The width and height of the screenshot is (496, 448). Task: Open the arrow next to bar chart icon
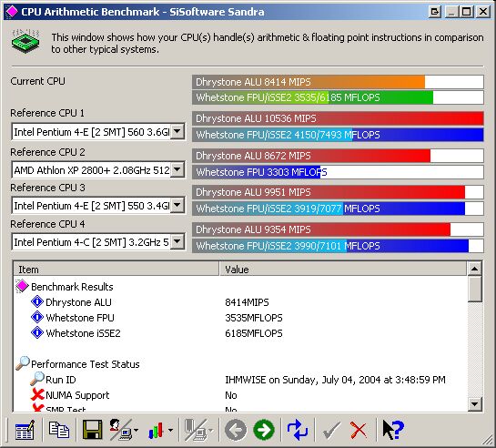coord(170,431)
